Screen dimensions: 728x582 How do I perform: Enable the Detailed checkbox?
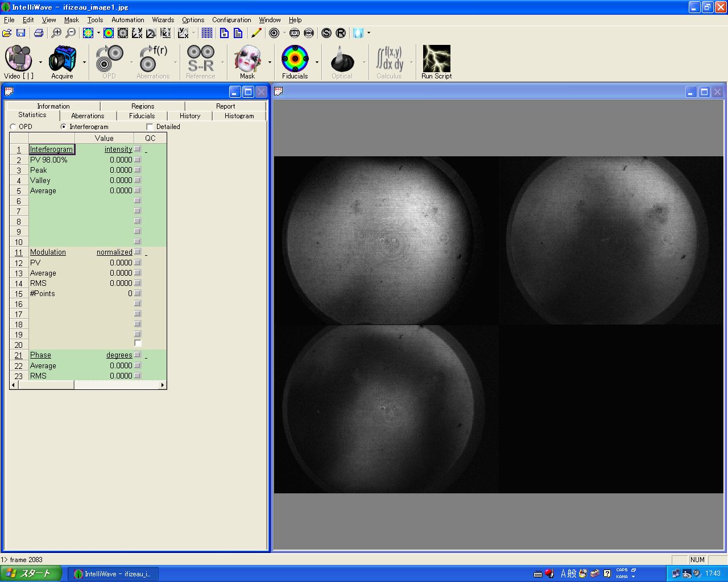pyautogui.click(x=150, y=127)
